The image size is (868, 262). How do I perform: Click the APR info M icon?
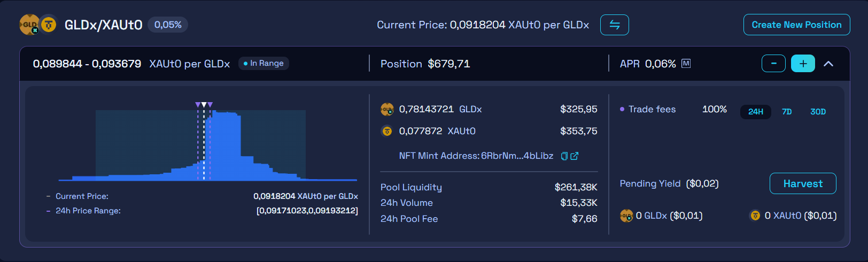686,64
